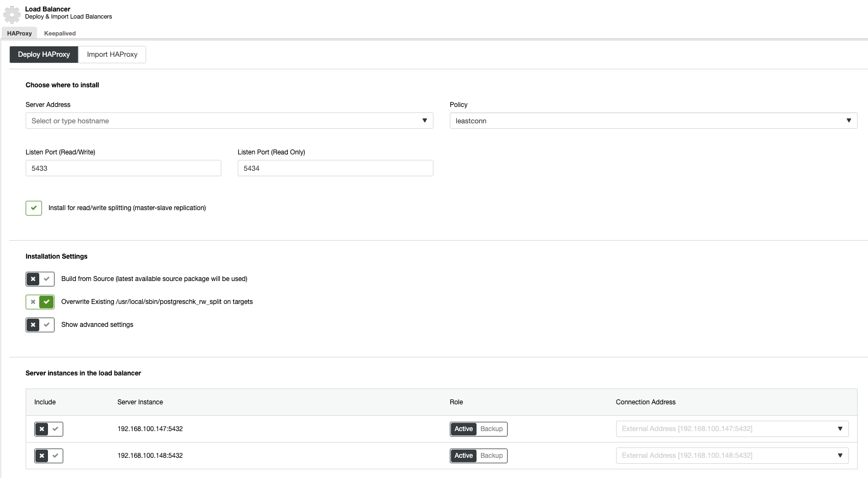Click the Connection Address column header
Image resolution: width=868 pixels, height=478 pixels.
pyautogui.click(x=646, y=402)
